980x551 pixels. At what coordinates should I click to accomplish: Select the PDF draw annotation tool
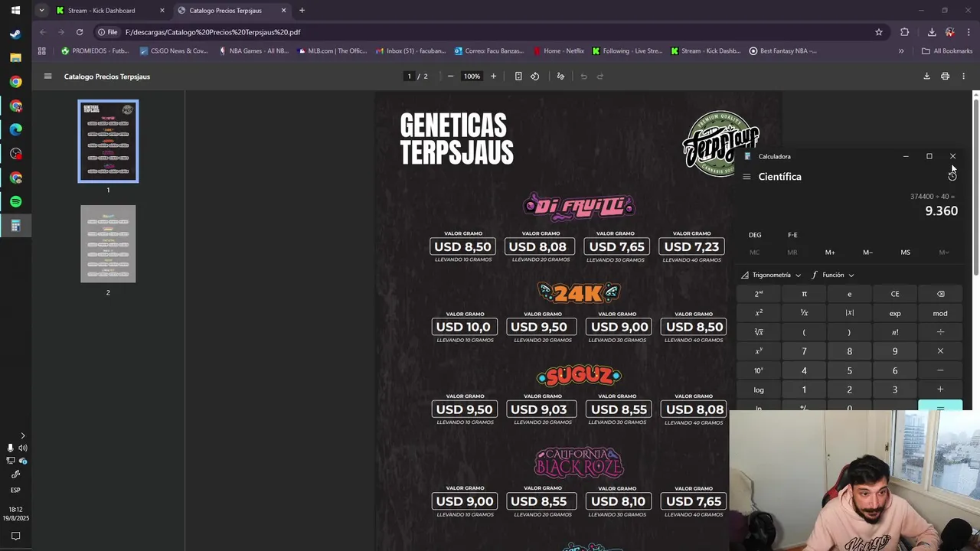(560, 76)
